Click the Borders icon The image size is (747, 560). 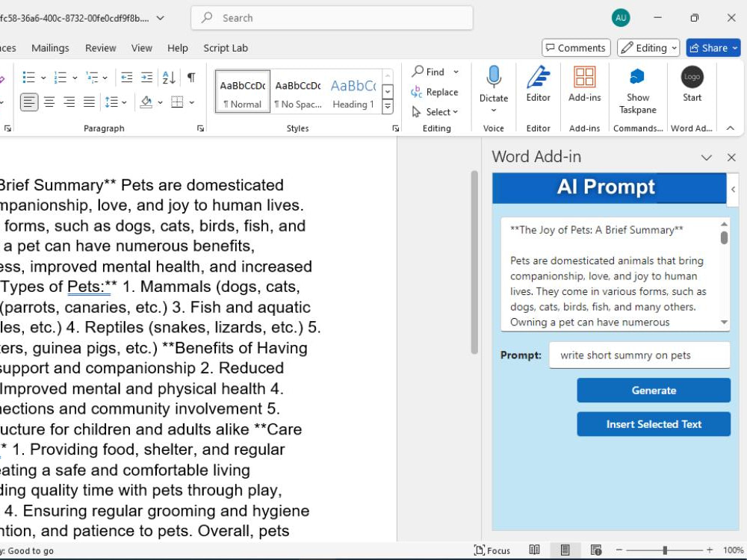coord(177,102)
